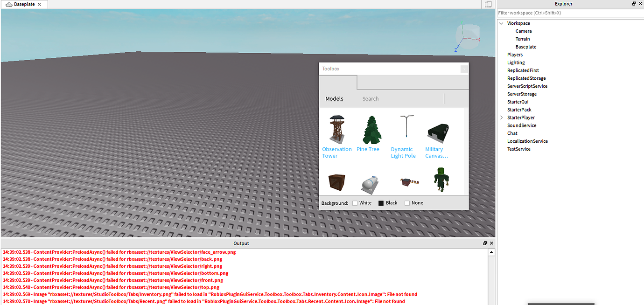Select StarterPack in the Explorer tree

[519, 110]
